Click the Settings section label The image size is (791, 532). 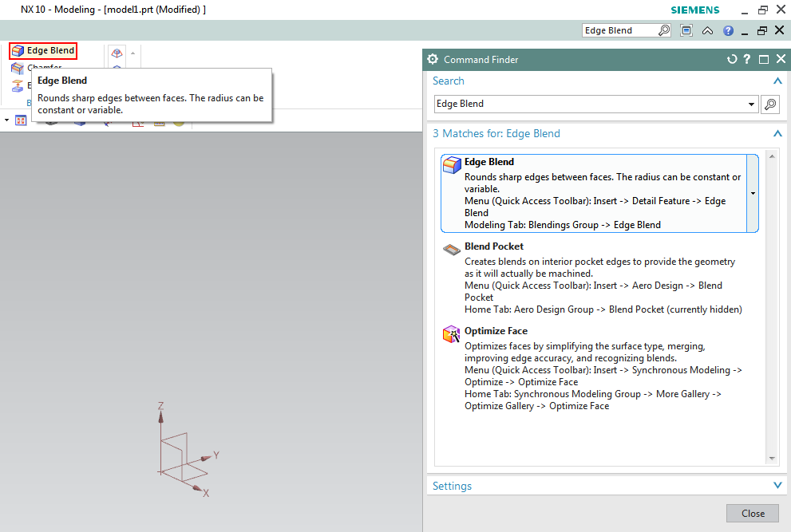click(x=452, y=486)
